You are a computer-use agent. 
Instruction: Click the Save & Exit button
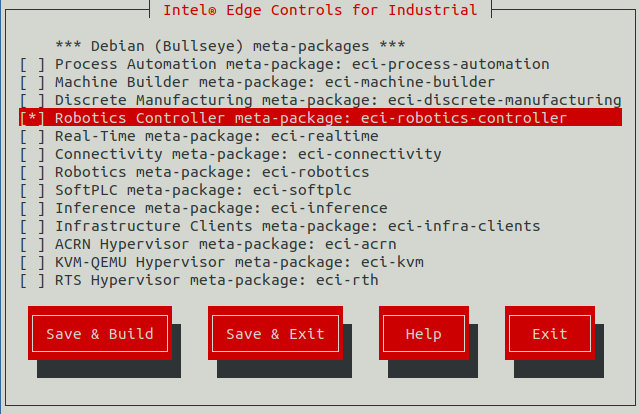pos(276,333)
